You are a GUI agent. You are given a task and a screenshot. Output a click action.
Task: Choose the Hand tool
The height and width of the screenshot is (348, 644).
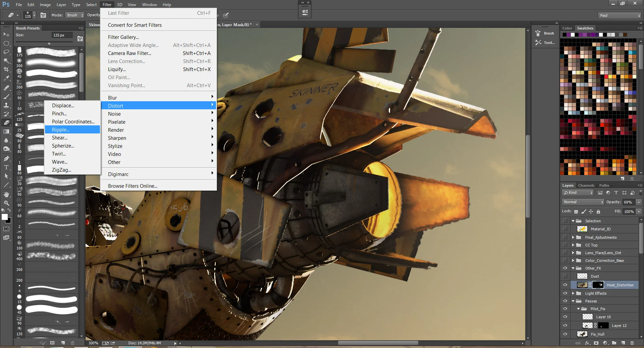pyautogui.click(x=6, y=194)
